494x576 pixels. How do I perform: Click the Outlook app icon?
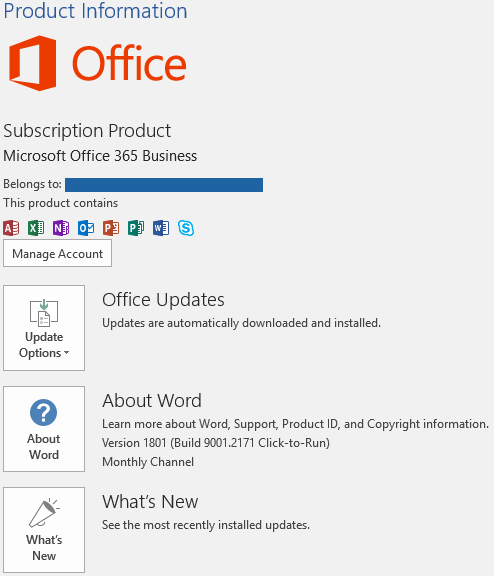click(86, 228)
